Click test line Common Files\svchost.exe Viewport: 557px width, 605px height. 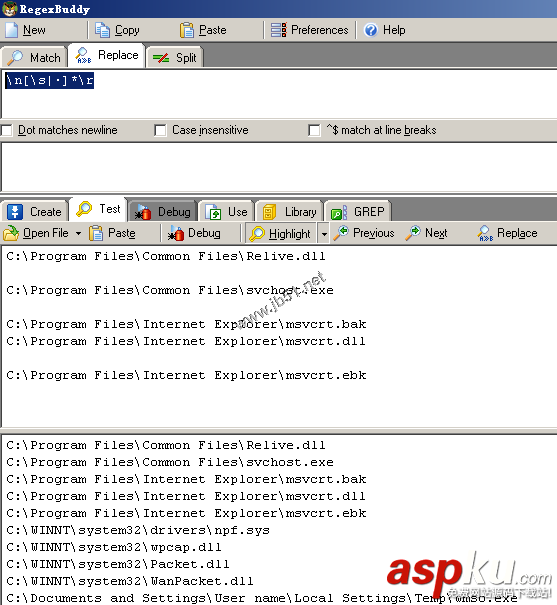pyautogui.click(x=170, y=290)
